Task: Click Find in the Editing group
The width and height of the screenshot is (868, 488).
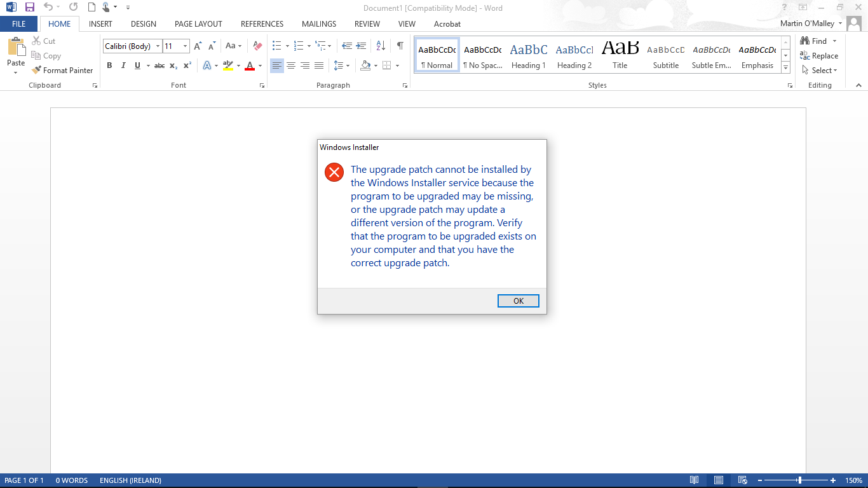Action: 813,41
